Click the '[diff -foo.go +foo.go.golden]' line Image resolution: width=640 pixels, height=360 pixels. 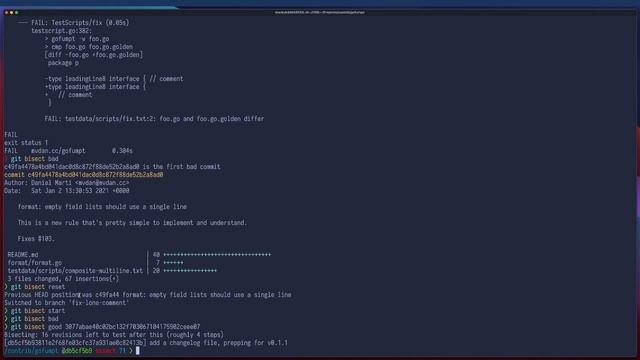[x=94, y=55]
